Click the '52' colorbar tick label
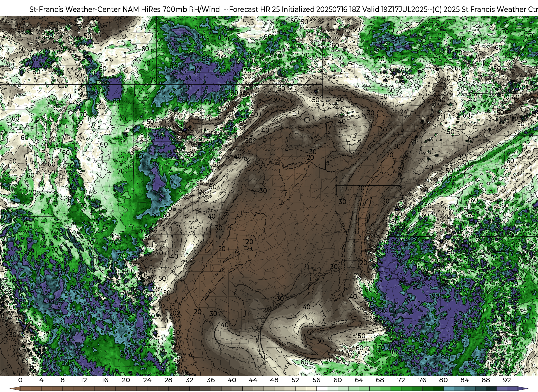Image resolution: width=538 pixels, height=392 pixels. point(295,380)
